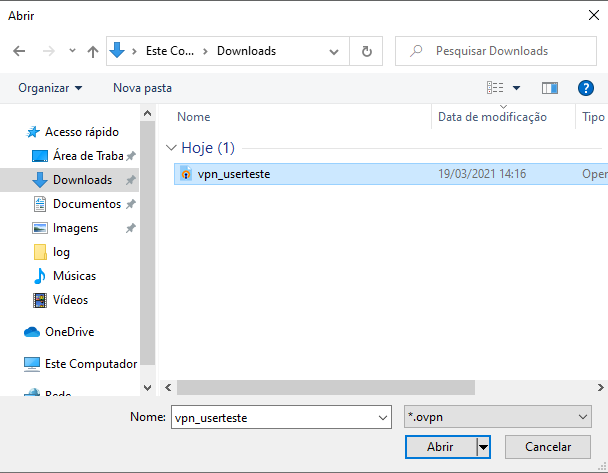Refresh the Downloads folder view
608x473 pixels.
point(367,51)
